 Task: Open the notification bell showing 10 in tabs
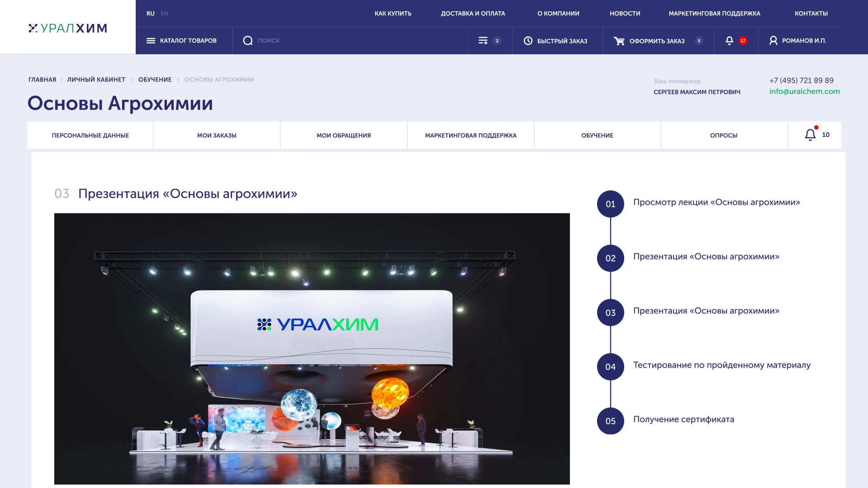810,135
